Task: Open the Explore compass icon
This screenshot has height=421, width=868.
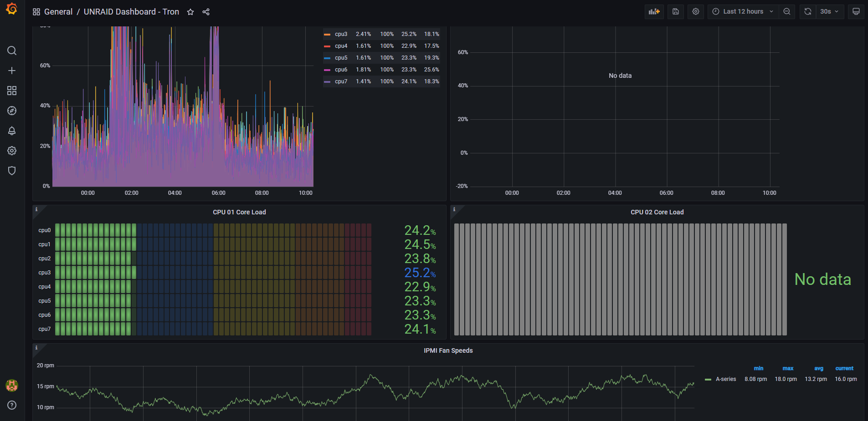Action: coord(12,111)
